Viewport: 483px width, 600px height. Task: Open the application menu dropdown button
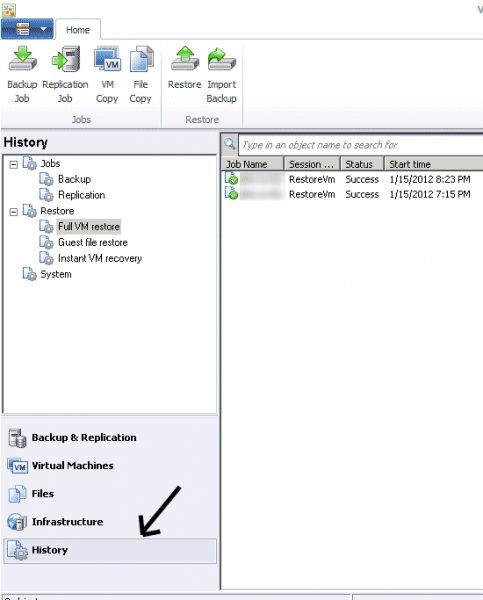pos(27,29)
